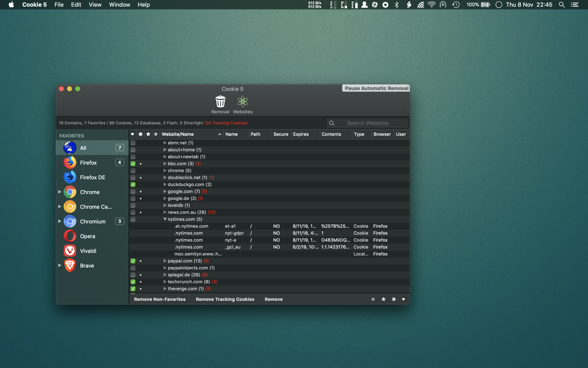The image size is (588, 368).
Task: Sort by the Expires column header
Action: tap(305, 134)
